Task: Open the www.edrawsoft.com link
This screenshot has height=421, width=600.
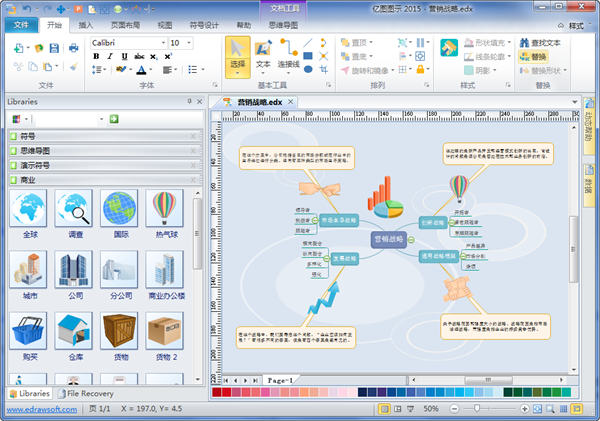Action: pyautogui.click(x=42, y=409)
